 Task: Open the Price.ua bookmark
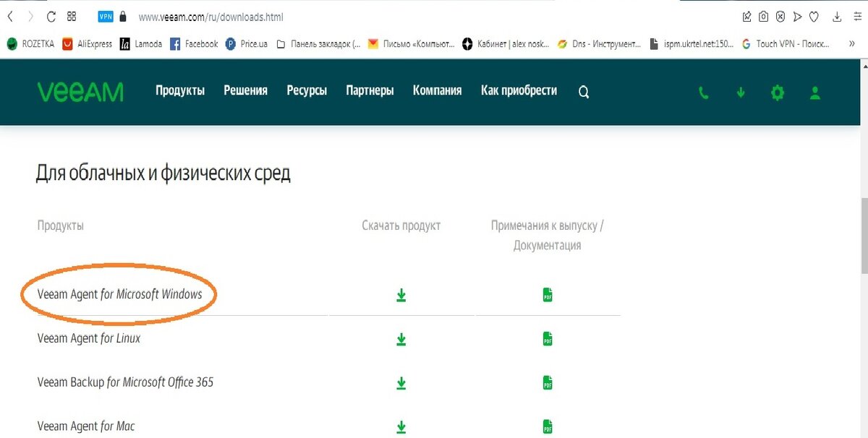[247, 44]
